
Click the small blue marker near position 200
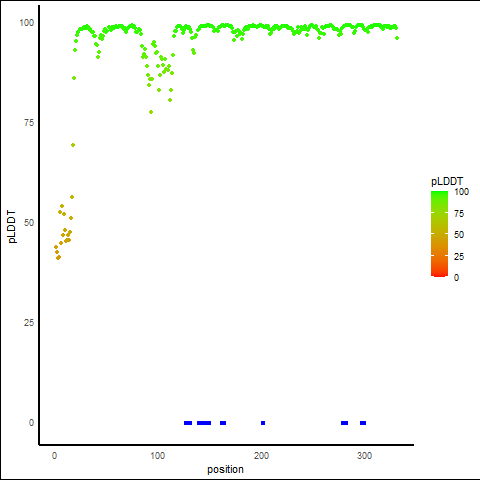[263, 423]
